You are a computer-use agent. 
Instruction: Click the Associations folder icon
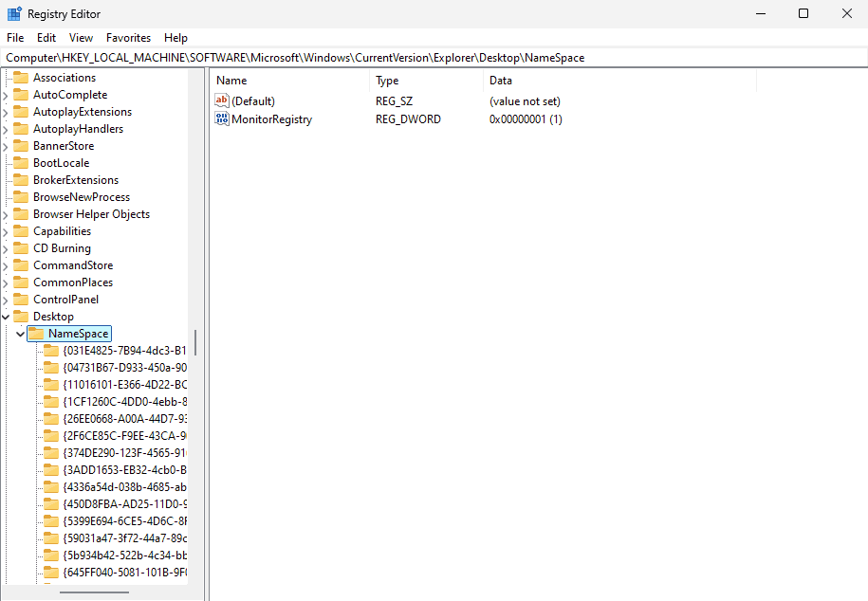(21, 78)
